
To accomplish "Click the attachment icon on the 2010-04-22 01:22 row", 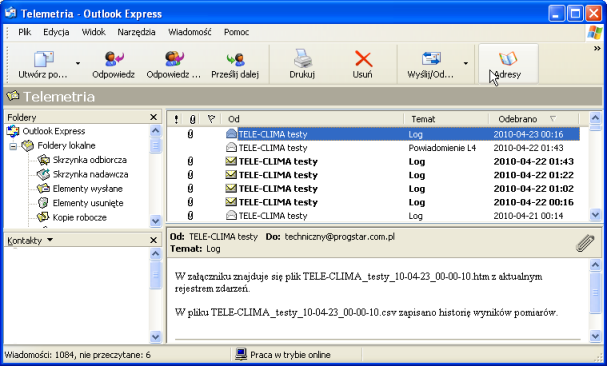I will (x=190, y=175).
